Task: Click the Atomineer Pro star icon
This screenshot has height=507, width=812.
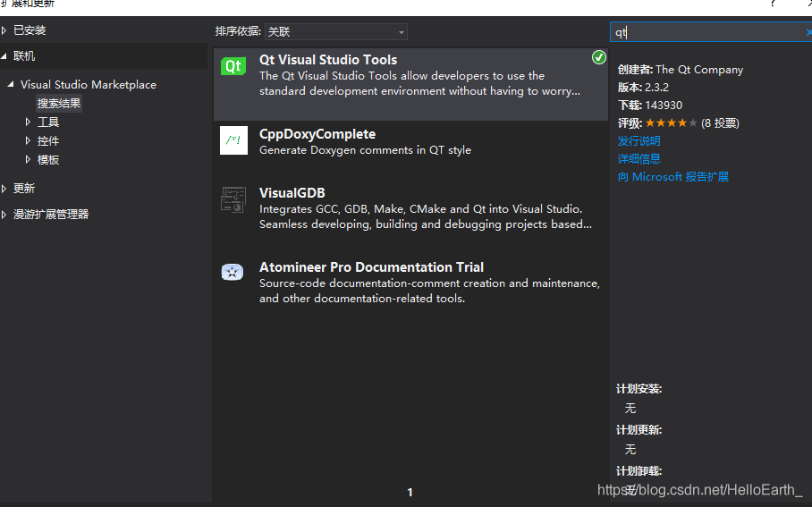Action: (x=233, y=272)
